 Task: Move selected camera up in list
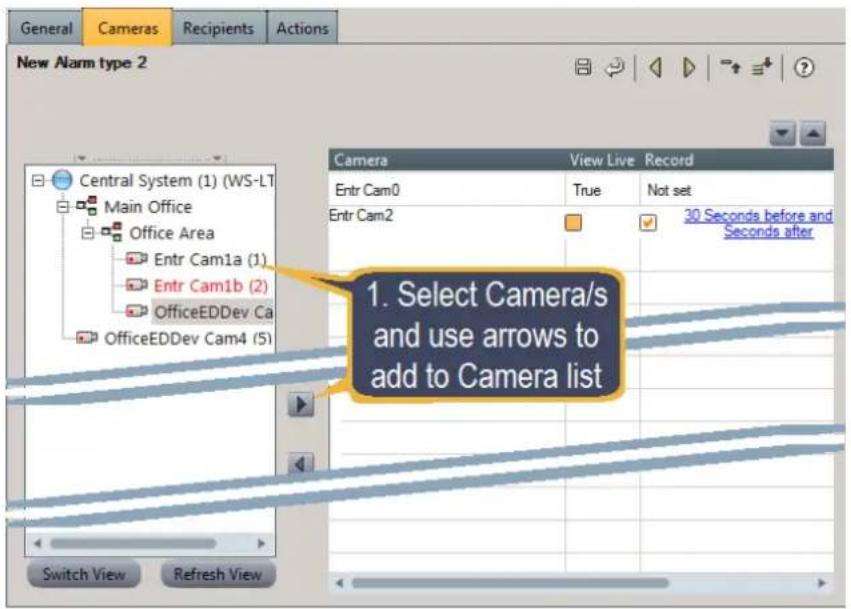click(813, 133)
